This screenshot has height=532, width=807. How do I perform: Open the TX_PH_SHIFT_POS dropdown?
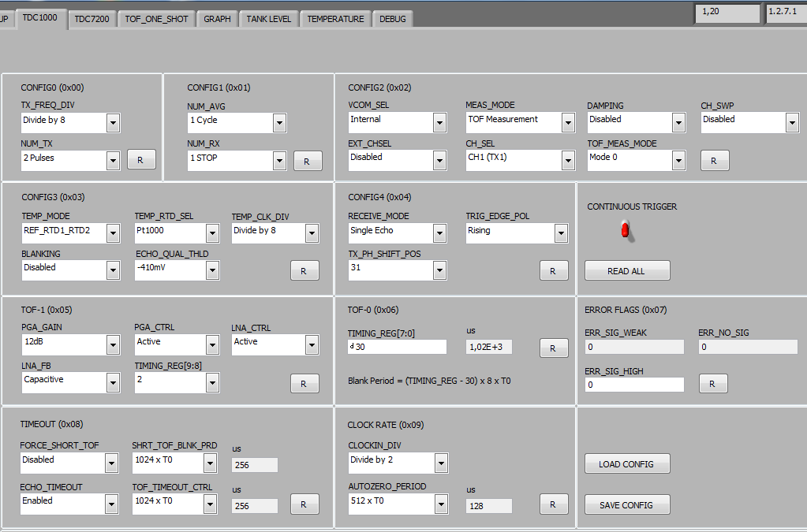(398, 270)
